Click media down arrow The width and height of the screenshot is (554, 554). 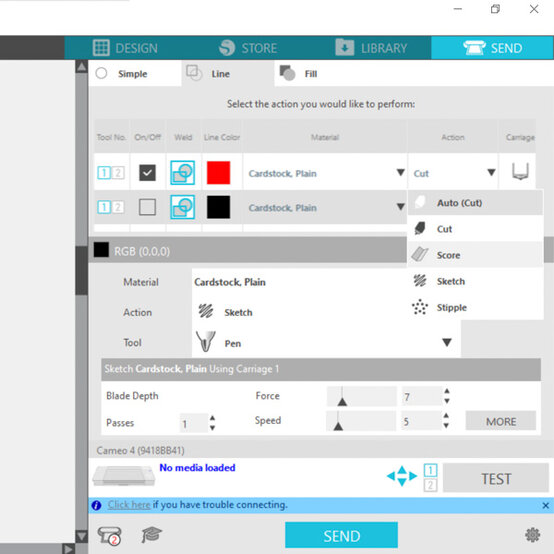click(402, 483)
